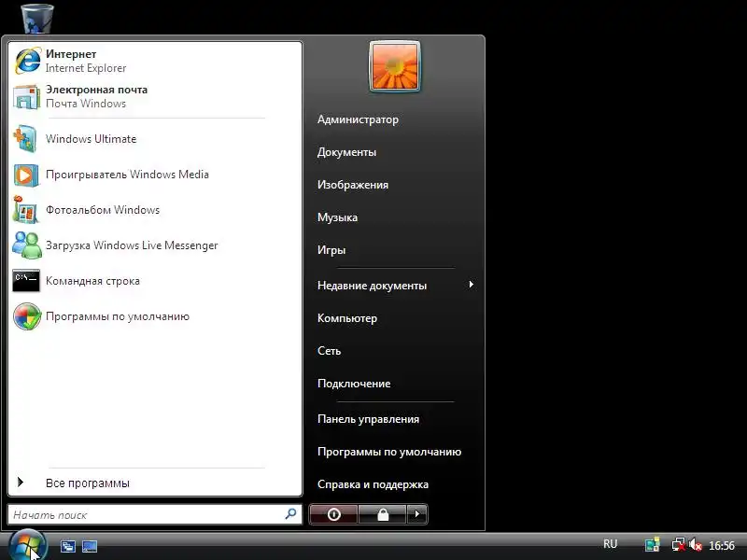Open Панель управления

pos(368,419)
